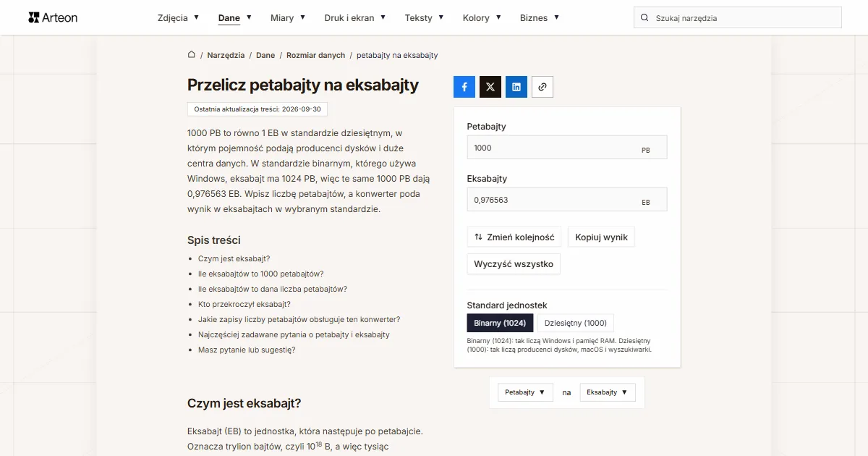Share page on LinkedIn

(x=516, y=87)
